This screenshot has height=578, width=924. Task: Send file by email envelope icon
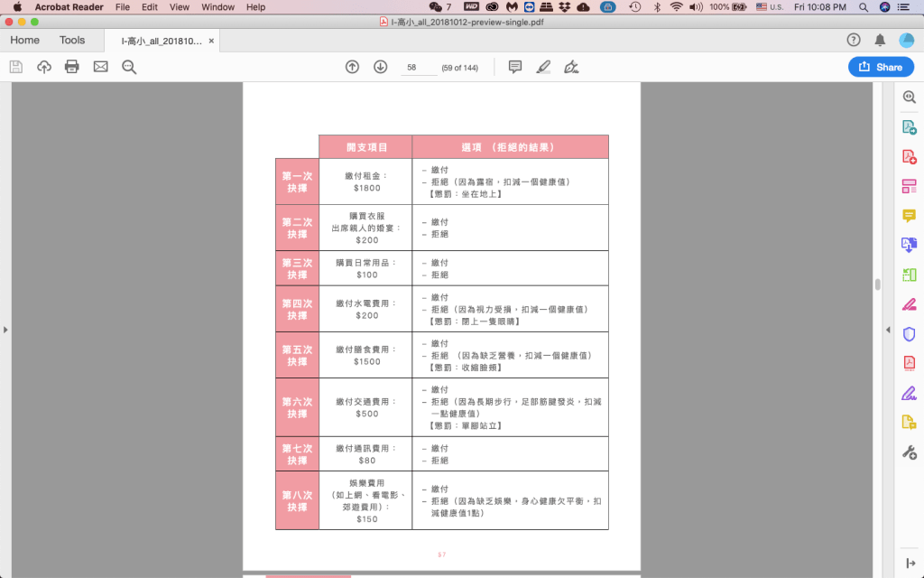100,67
